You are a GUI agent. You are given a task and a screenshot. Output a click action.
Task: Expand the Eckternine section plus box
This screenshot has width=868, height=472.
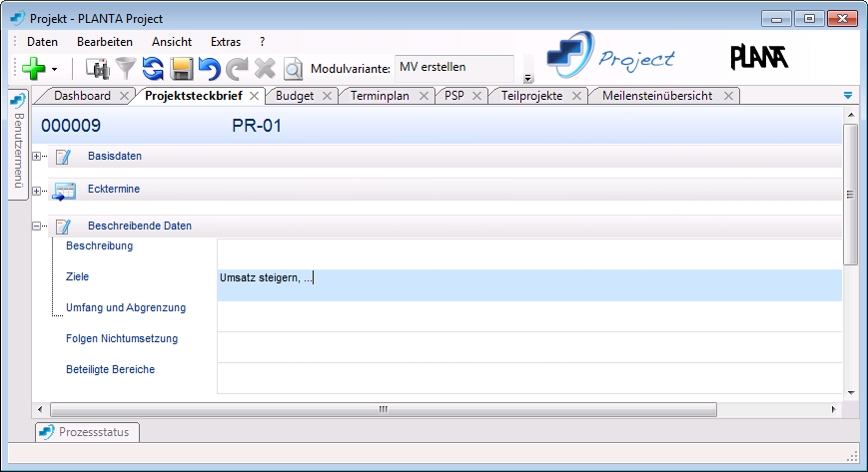(x=37, y=192)
